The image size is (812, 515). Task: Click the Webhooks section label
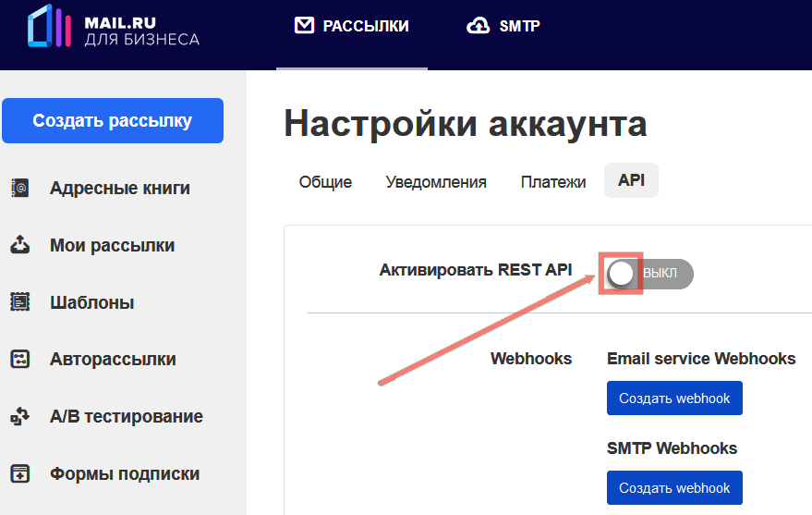[531, 359]
